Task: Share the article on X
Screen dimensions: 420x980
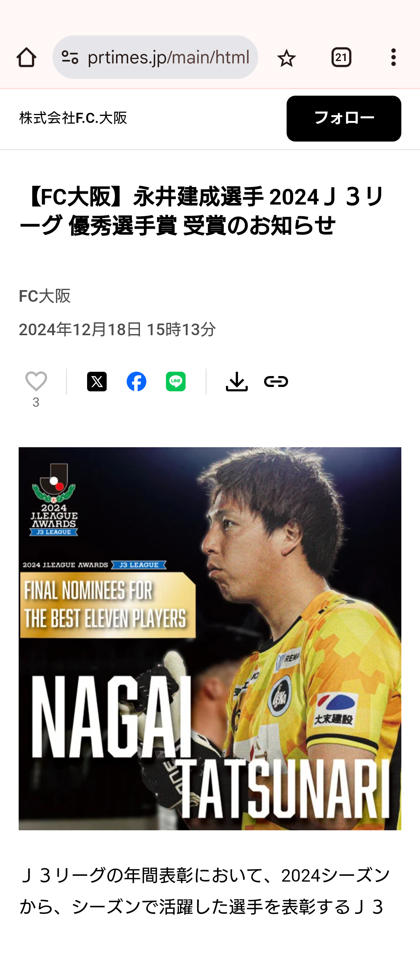Action: pos(97,381)
